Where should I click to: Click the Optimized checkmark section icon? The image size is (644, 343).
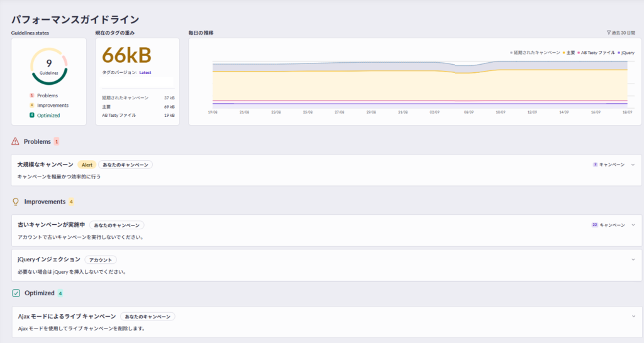click(x=16, y=293)
